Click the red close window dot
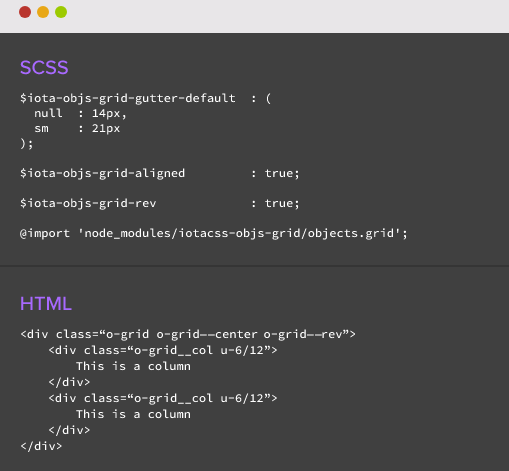The image size is (509, 471). point(25,12)
